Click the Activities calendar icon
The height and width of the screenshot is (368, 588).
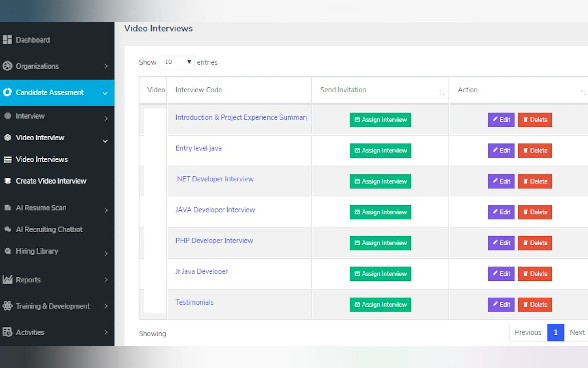click(x=7, y=332)
